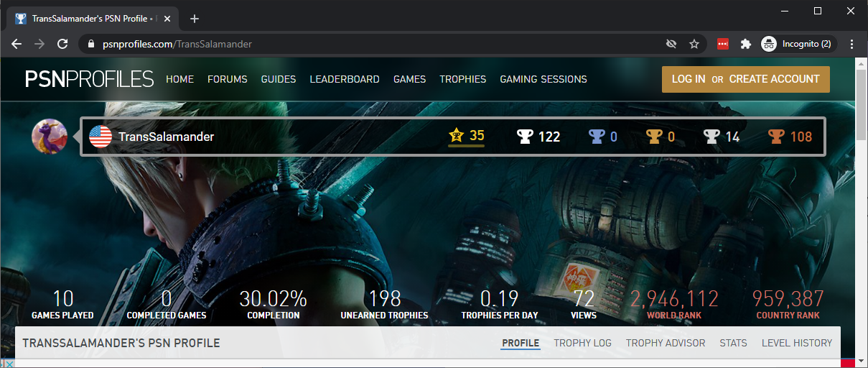Viewport: 868px width, 368px height.
Task: Open a new browser tab
Action: click(x=194, y=19)
